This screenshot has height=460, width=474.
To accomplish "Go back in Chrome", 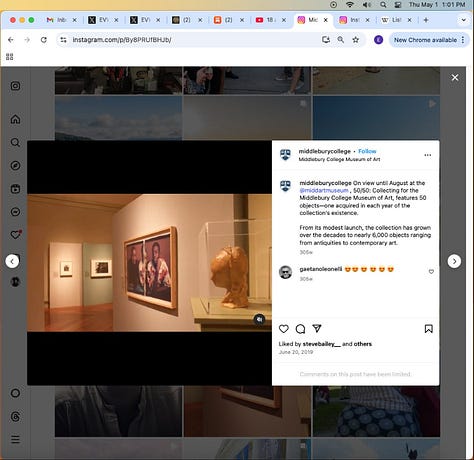I will (11, 40).
